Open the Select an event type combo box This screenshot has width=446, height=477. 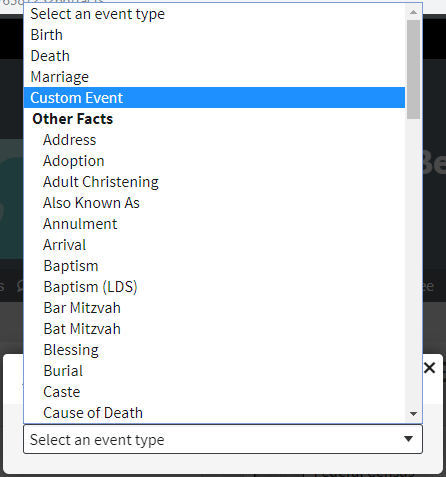223,439
